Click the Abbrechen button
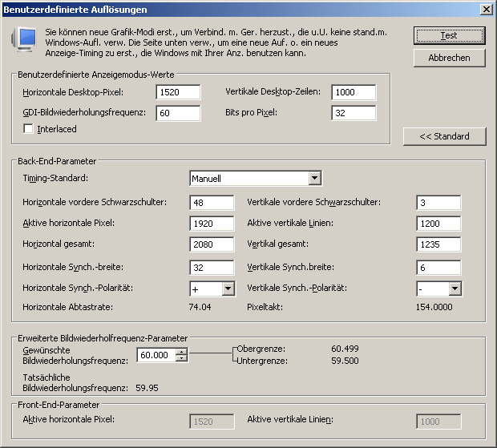 (x=449, y=58)
